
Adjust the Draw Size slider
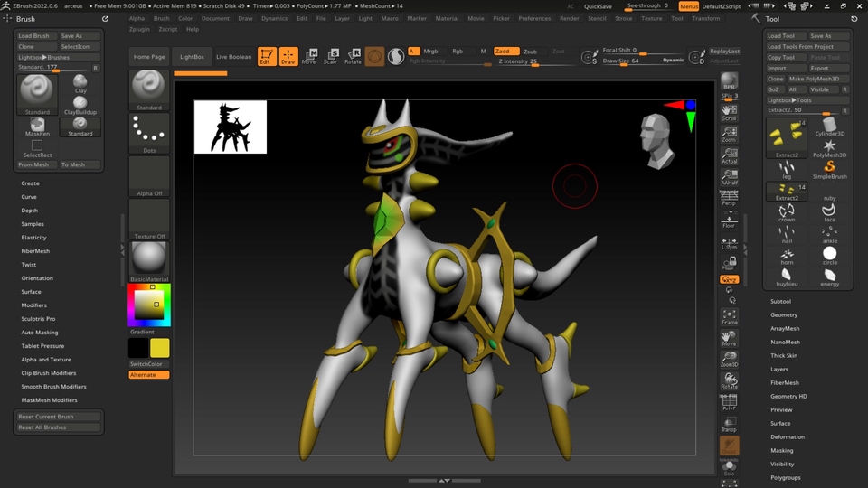coord(642,61)
